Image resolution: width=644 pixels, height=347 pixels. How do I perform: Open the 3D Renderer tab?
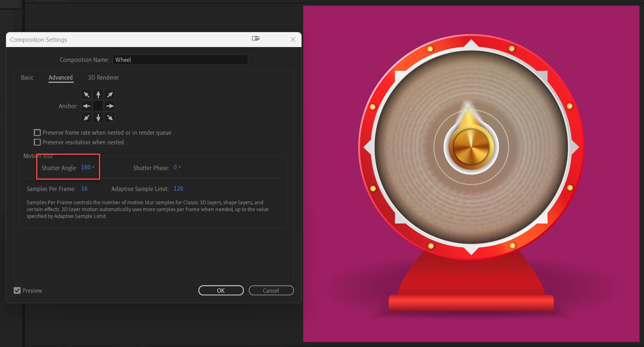[x=103, y=78]
